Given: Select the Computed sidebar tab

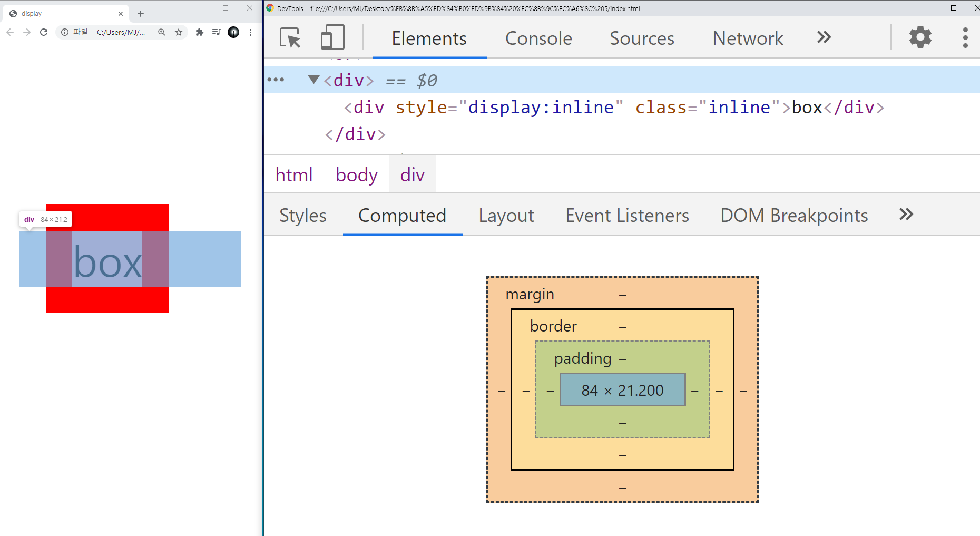Looking at the screenshot, I should coord(403,216).
